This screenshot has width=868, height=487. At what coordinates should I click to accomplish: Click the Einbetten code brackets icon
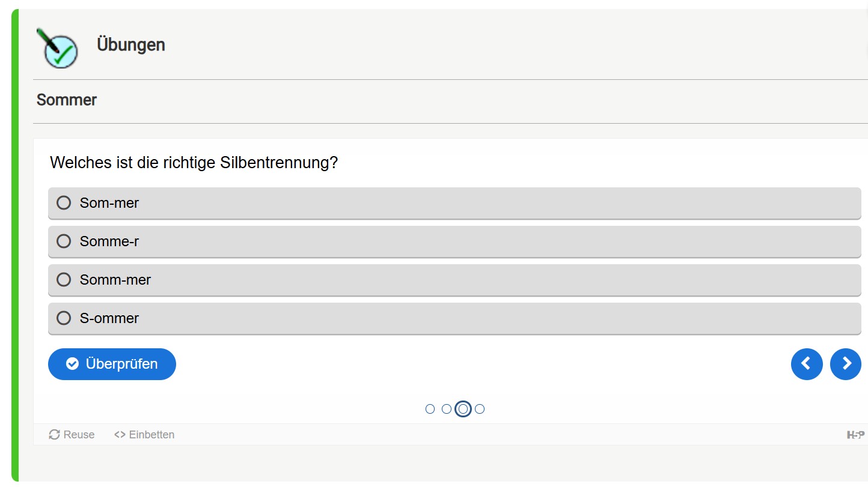pyautogui.click(x=120, y=435)
